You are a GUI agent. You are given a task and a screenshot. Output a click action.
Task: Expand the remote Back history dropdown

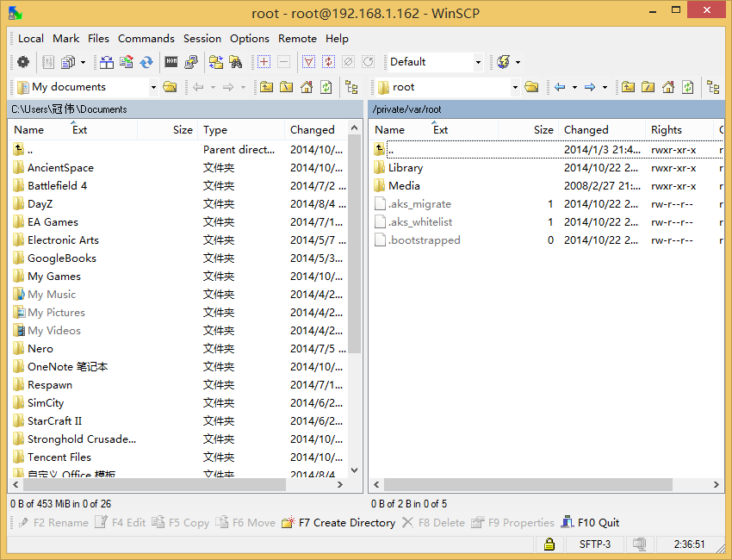[x=574, y=87]
